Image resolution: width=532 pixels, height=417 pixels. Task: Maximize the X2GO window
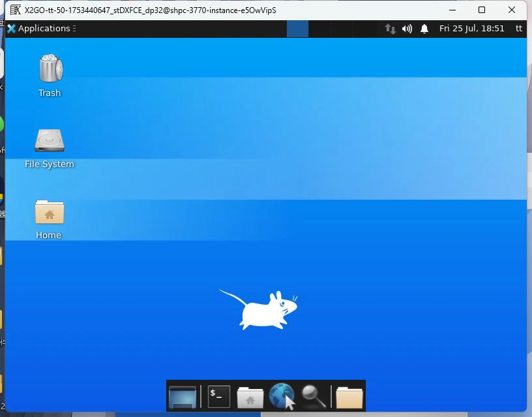481,10
